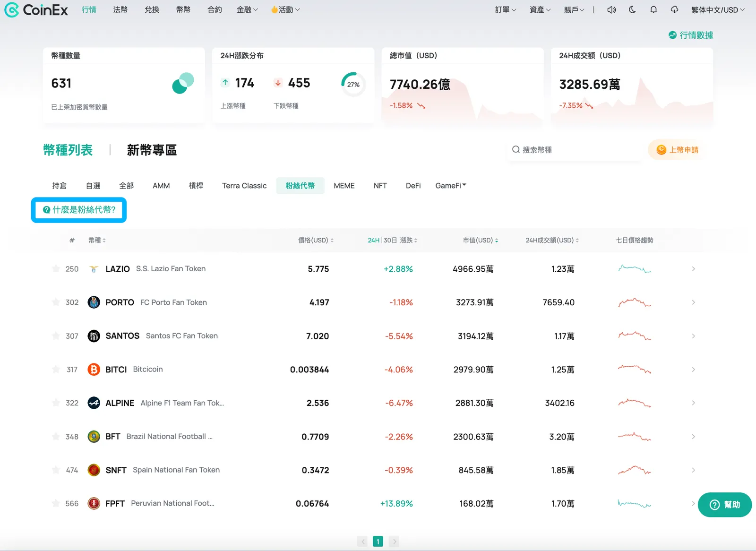Click the BFT coin logo
Screen dimensions: 756x551
[94, 437]
